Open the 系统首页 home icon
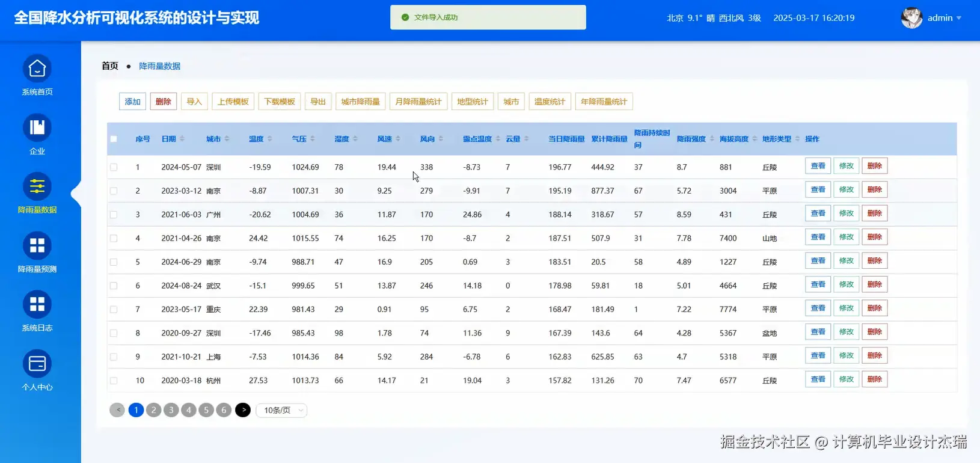Image resolution: width=980 pixels, height=463 pixels. pyautogui.click(x=37, y=69)
